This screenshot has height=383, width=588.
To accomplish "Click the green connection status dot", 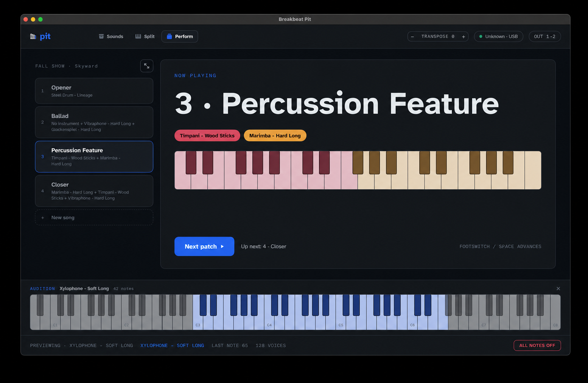I will click(x=481, y=37).
